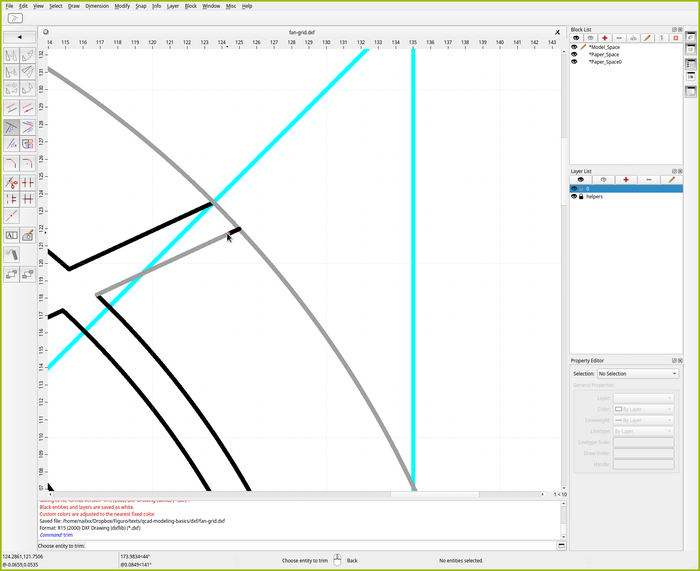Remove layer using minus button in Layer List

649,179
